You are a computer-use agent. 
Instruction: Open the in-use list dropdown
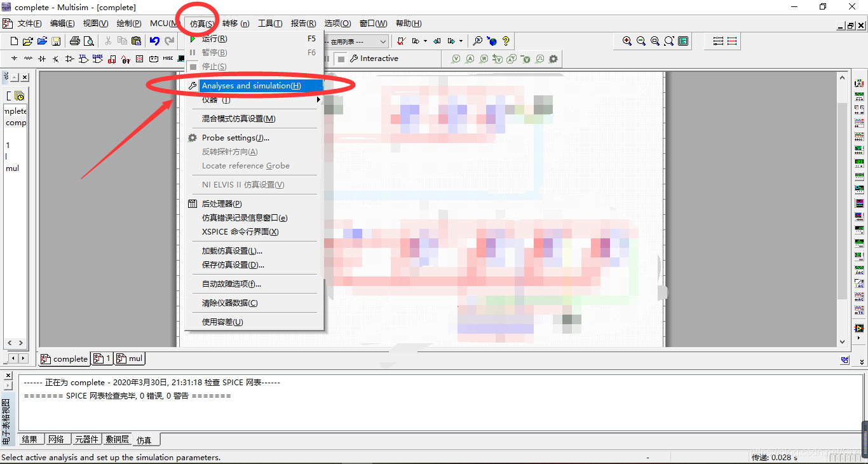point(383,41)
